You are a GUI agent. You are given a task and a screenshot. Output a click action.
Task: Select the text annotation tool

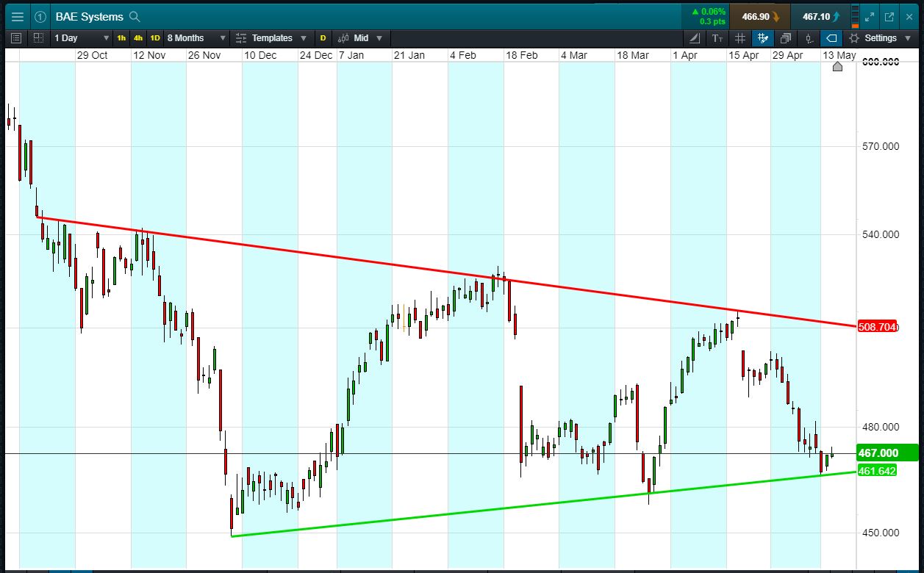717,37
